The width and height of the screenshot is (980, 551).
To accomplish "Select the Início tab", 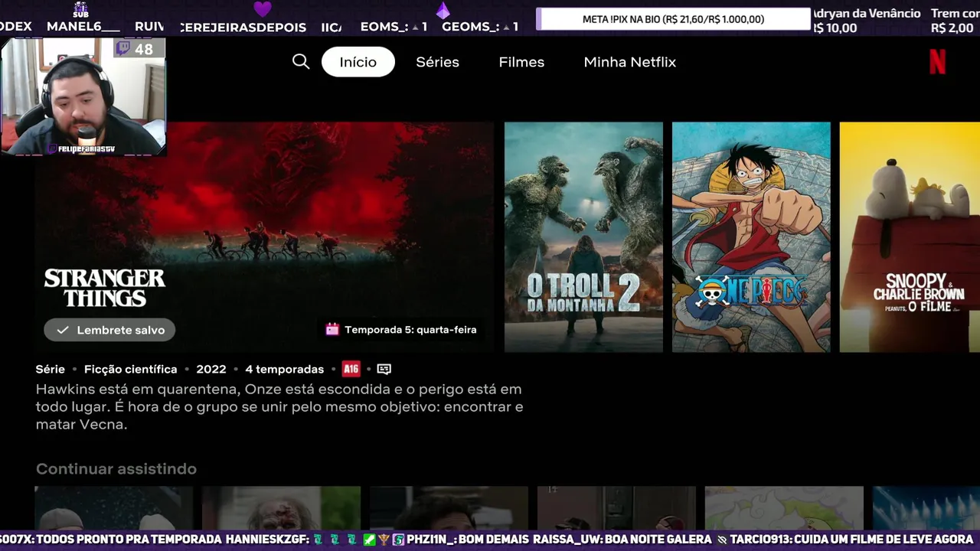I will (x=358, y=62).
